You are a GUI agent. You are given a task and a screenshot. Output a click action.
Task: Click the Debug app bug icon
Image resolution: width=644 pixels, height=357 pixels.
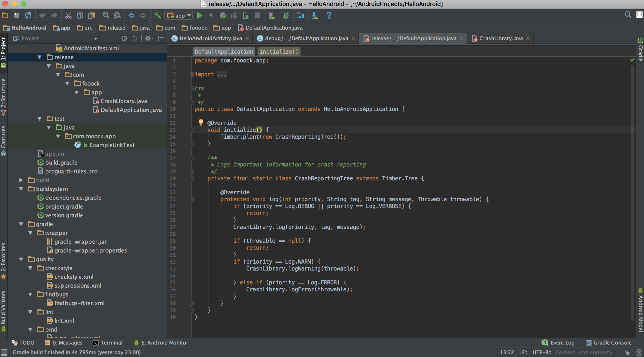pyautogui.click(x=222, y=15)
